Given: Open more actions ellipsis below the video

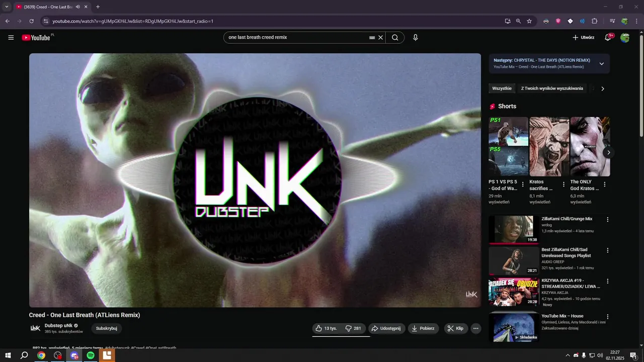Looking at the screenshot, I should [475, 328].
